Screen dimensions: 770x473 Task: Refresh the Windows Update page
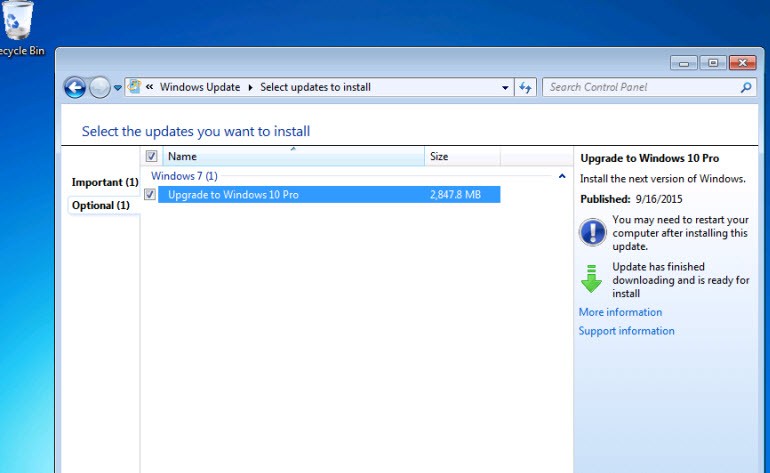[525, 87]
